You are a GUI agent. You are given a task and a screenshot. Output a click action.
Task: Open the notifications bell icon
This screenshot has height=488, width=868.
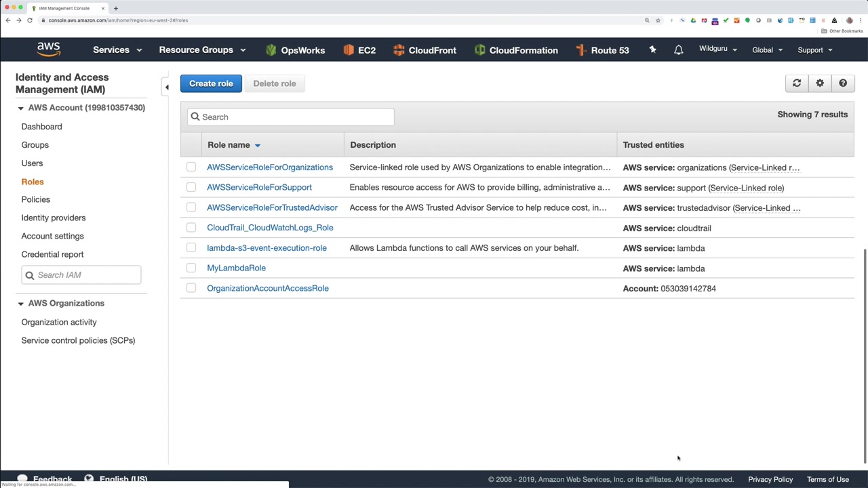click(678, 50)
